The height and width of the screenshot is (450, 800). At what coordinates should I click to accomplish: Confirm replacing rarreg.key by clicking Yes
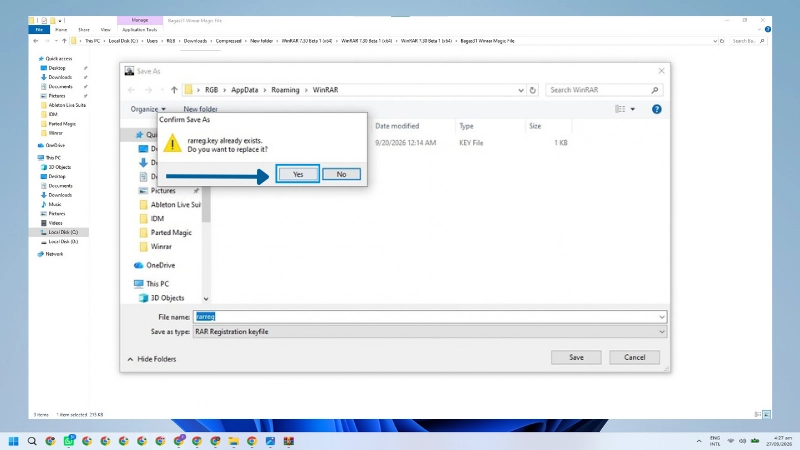pyautogui.click(x=298, y=174)
